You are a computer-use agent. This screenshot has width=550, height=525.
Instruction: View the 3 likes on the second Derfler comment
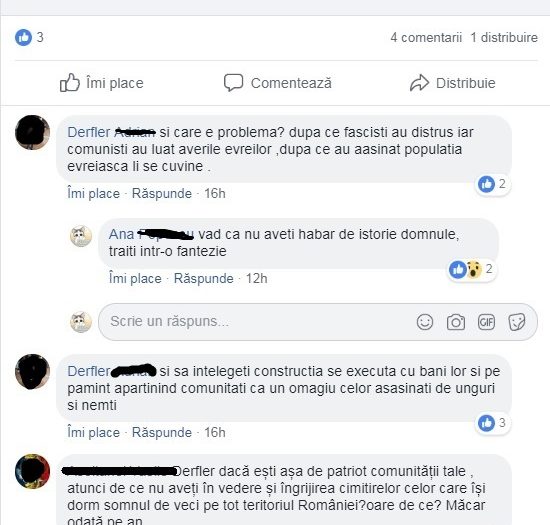[x=493, y=423]
